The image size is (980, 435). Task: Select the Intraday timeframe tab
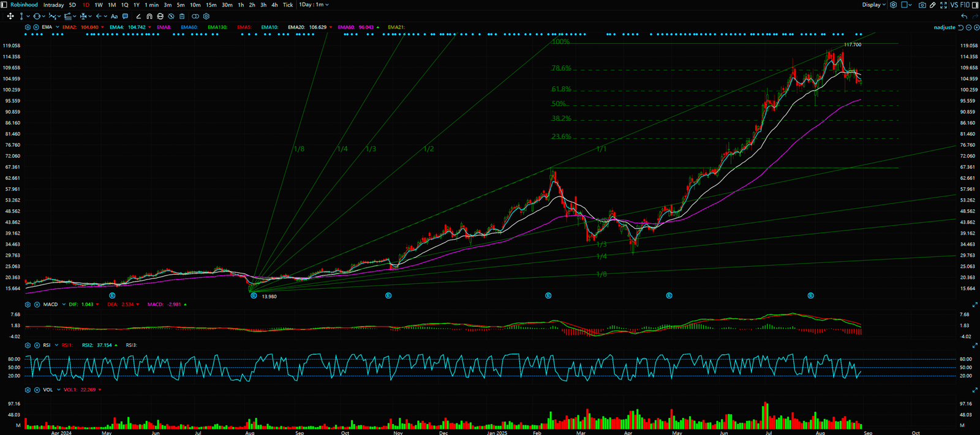(53, 5)
